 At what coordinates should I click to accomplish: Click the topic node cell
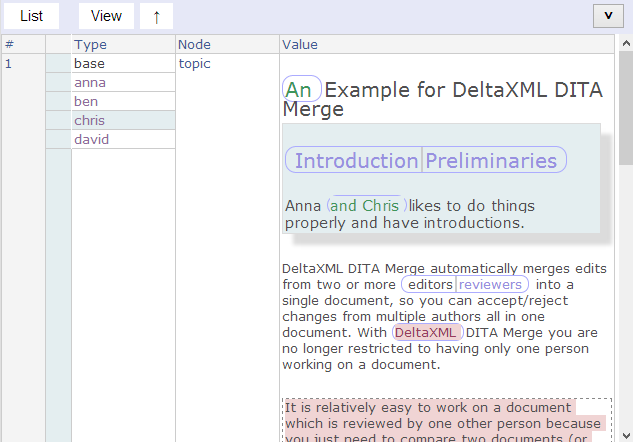pyautogui.click(x=195, y=63)
